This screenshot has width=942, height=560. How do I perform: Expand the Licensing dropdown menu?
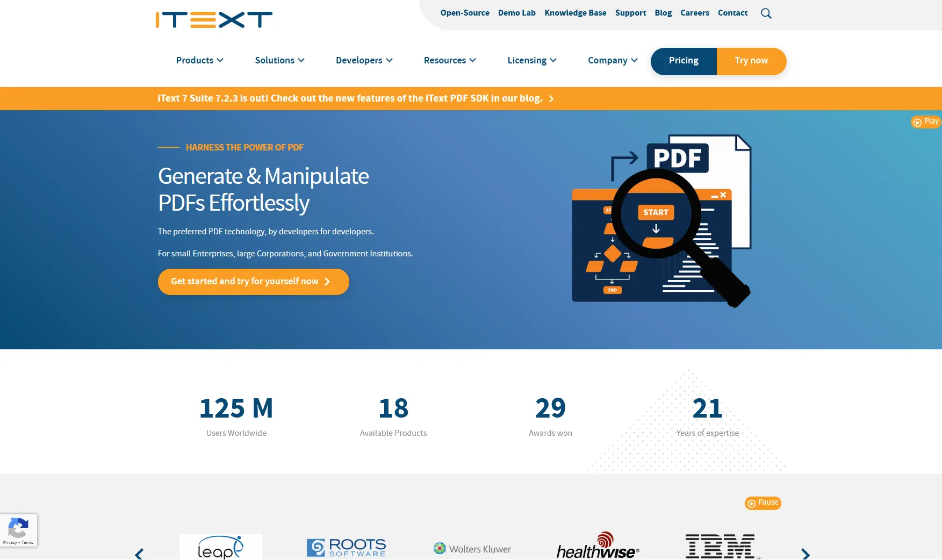click(x=532, y=60)
